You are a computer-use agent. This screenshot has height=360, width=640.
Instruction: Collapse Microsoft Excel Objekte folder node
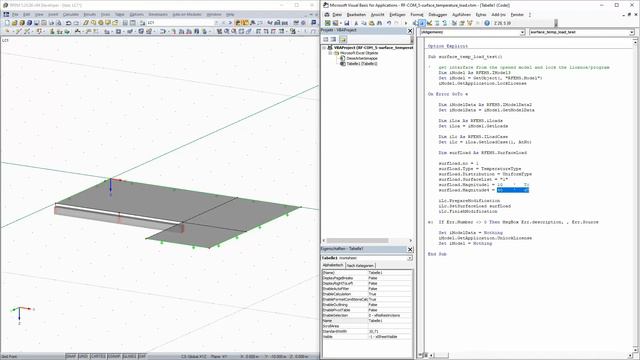point(331,53)
